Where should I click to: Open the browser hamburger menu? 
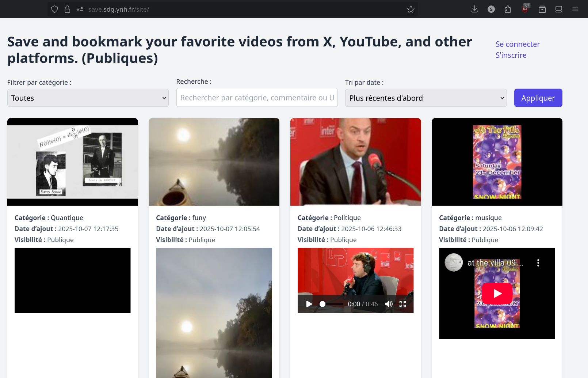coord(575,9)
